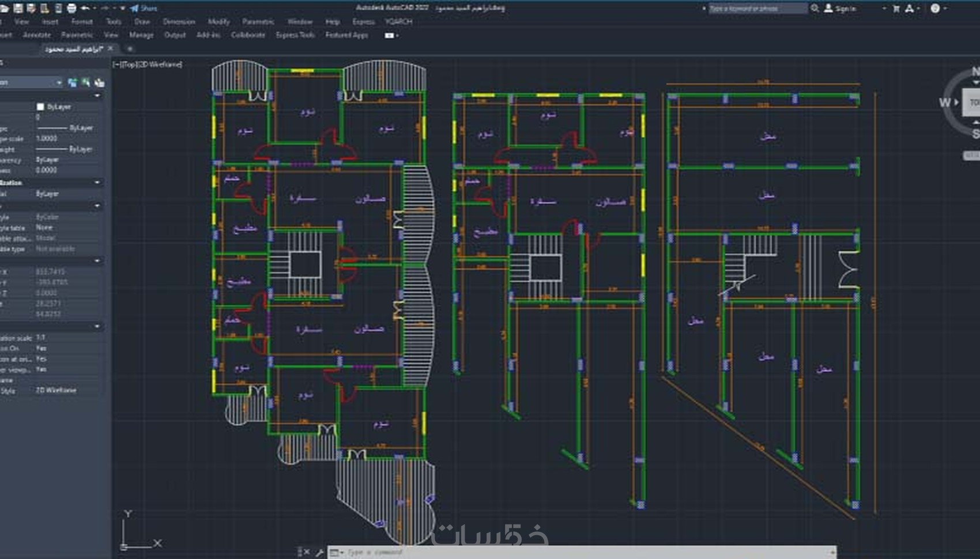Click the linetype scale value 1.0000
980x559 pixels.
[x=47, y=138]
